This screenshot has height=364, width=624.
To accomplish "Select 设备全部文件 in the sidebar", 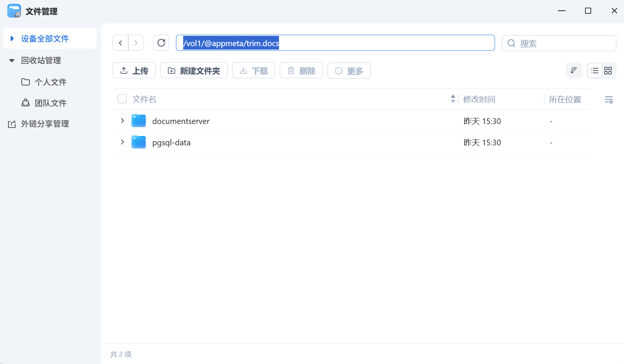I will [x=45, y=39].
